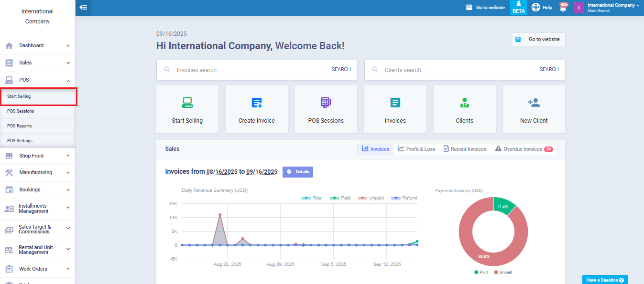Open the New Client shortcut tile
The height and width of the screenshot is (284, 644).
pyautogui.click(x=534, y=109)
